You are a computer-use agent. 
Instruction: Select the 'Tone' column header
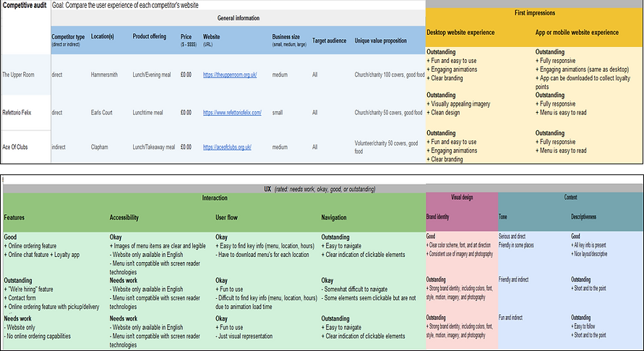click(x=503, y=216)
